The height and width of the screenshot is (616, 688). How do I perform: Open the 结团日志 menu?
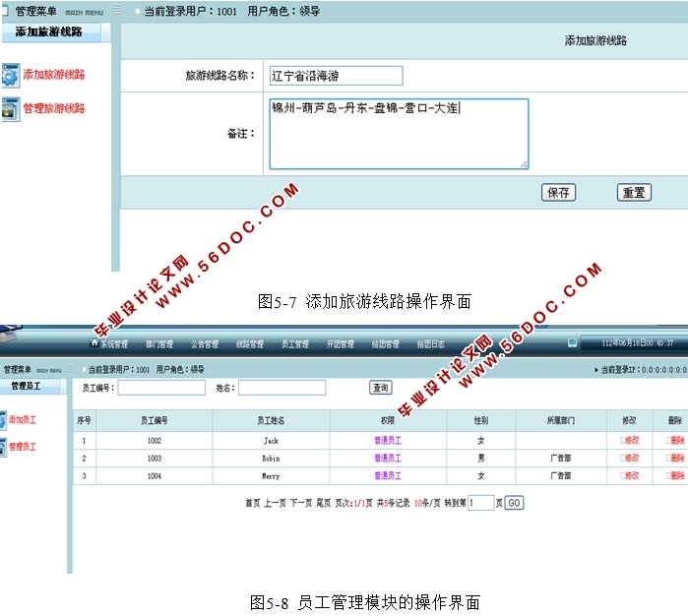tap(430, 344)
